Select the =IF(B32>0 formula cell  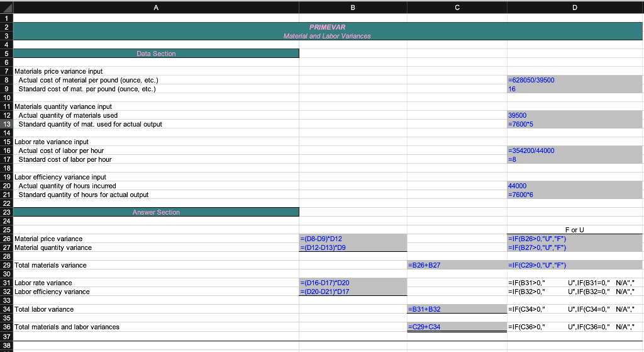575,292
